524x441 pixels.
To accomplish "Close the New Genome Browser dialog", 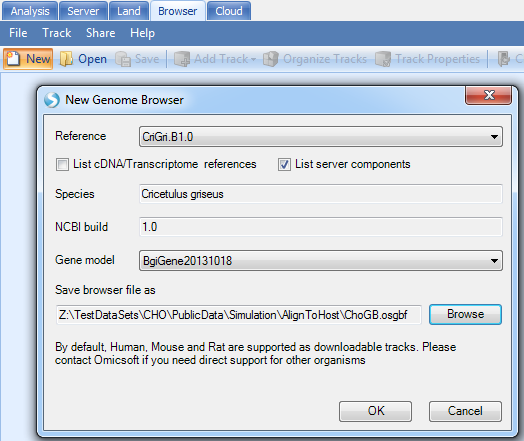I will click(x=488, y=96).
